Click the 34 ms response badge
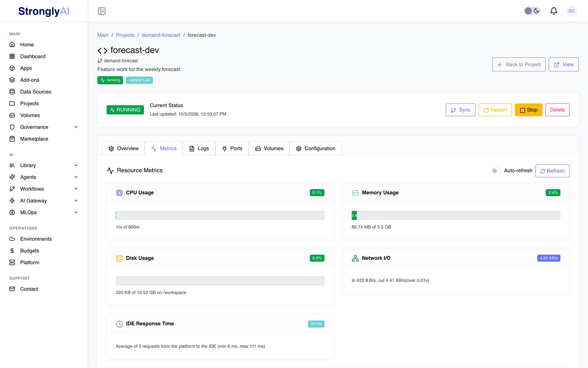 (x=316, y=324)
